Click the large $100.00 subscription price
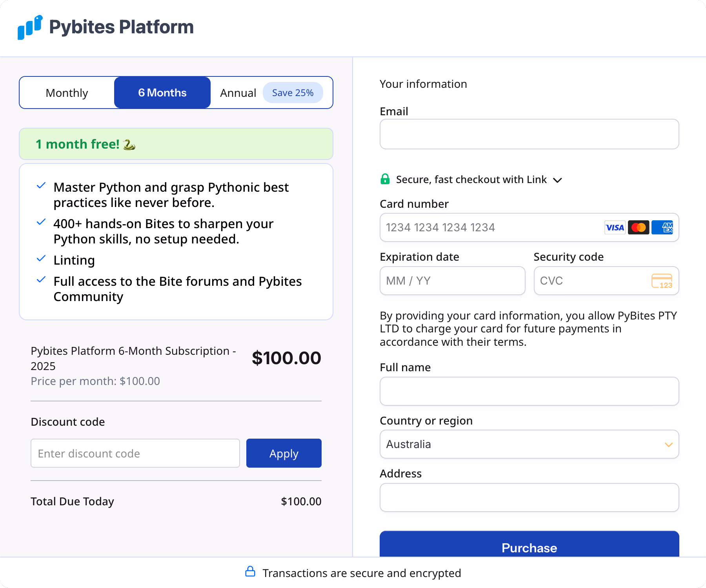 tap(287, 358)
